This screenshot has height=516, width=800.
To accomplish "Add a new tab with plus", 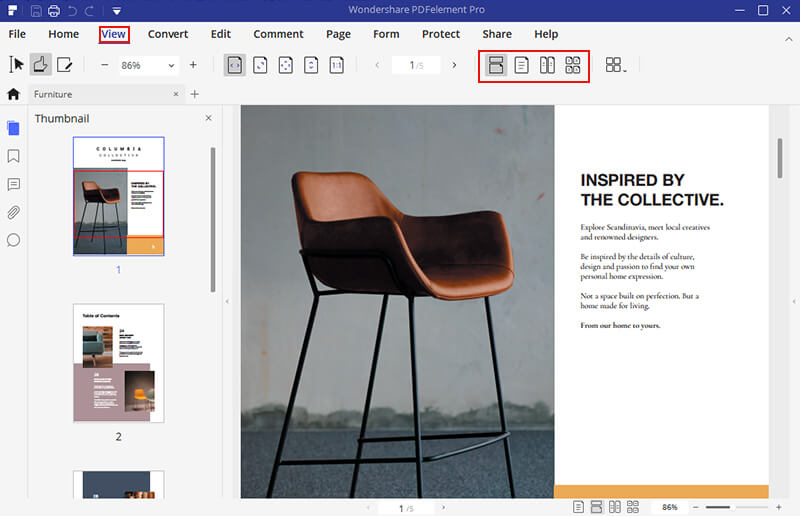I will tap(194, 94).
